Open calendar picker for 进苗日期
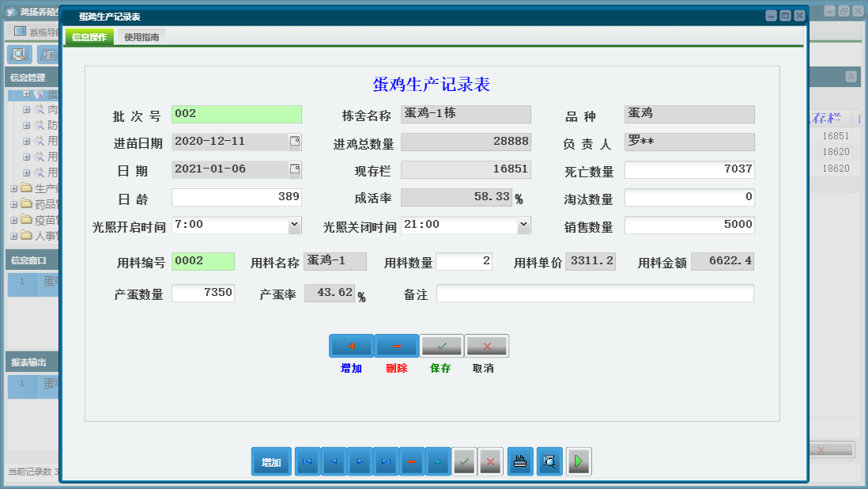868x489 pixels. [295, 141]
